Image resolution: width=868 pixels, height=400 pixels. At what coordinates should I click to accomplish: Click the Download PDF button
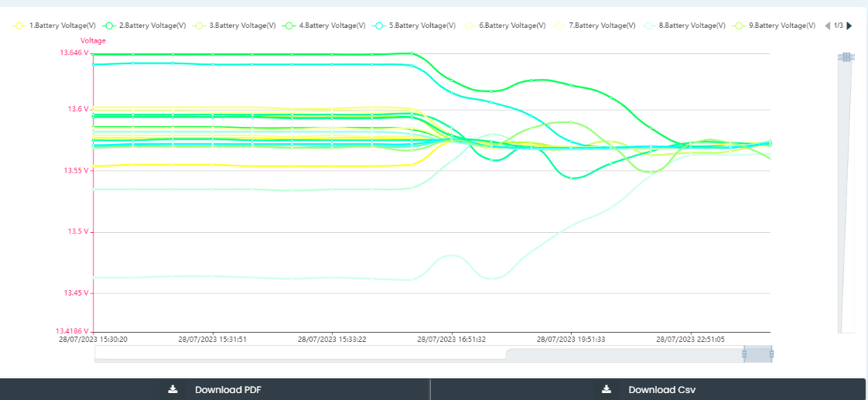215,389
